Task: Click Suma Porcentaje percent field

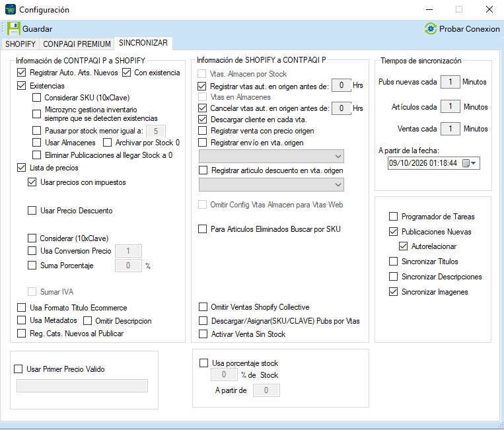Action: click(128, 266)
